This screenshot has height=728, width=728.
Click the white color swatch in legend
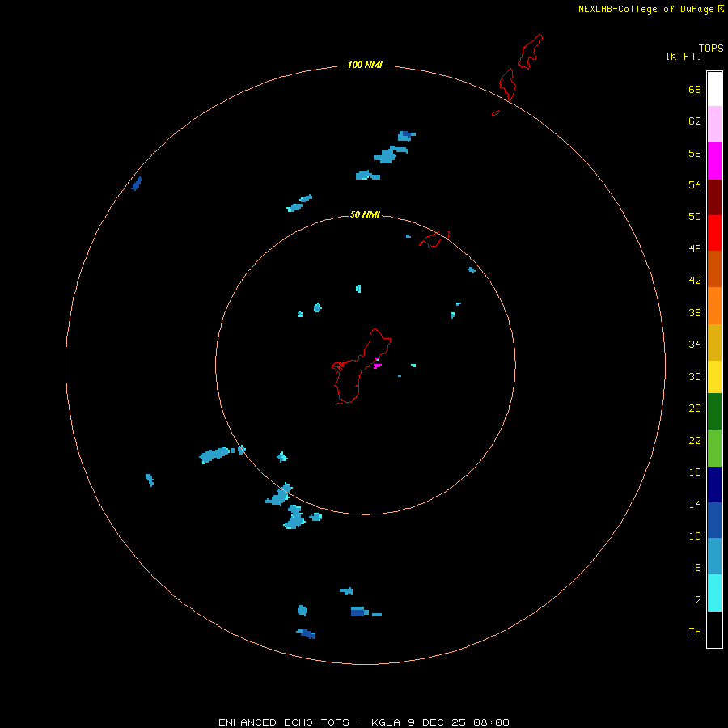pos(714,89)
